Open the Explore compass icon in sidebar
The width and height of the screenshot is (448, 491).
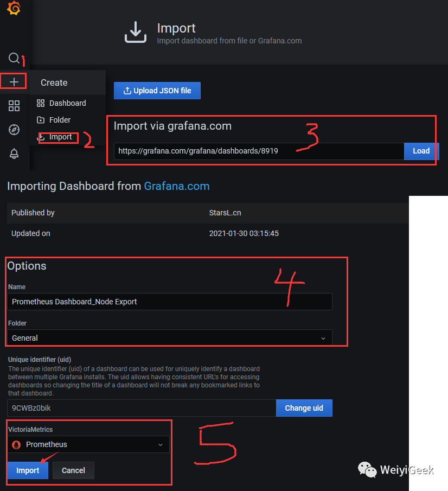click(14, 130)
